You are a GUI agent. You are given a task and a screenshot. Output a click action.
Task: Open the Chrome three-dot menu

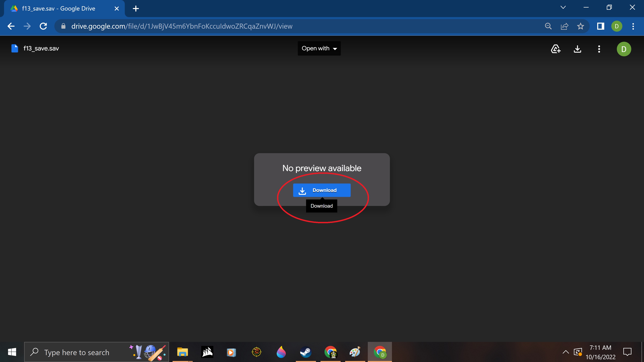click(x=633, y=26)
